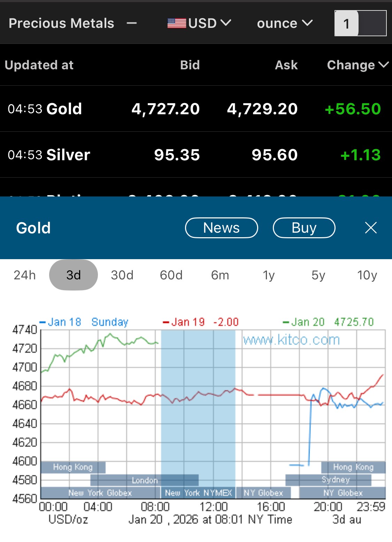Tap the www.kitco.com chart watermark
The height and width of the screenshot is (542, 392).
click(x=291, y=340)
